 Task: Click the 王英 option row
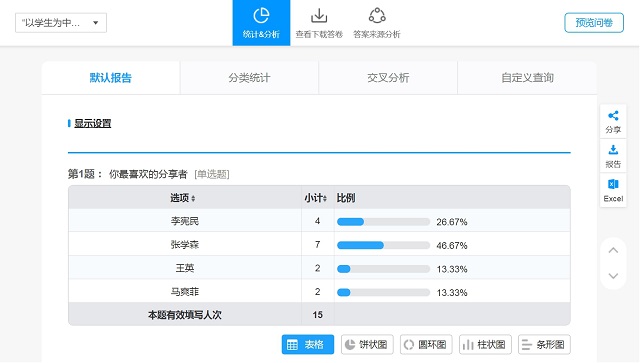(x=319, y=268)
